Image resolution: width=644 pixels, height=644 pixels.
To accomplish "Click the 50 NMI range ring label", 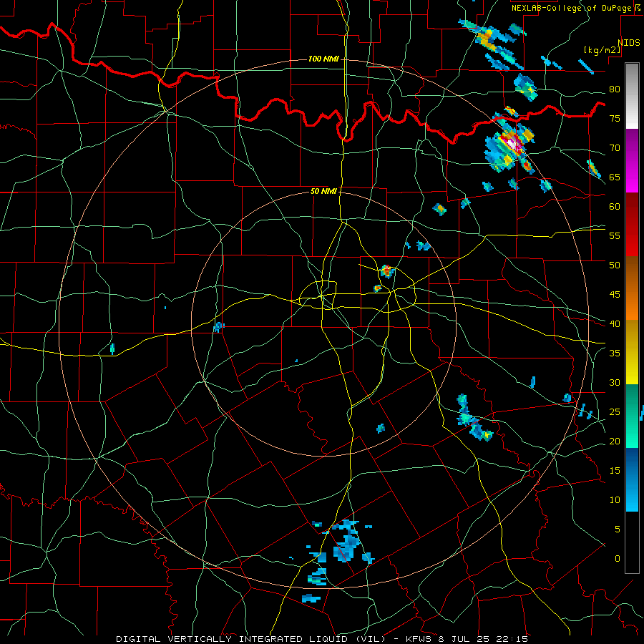I will coord(323,191).
